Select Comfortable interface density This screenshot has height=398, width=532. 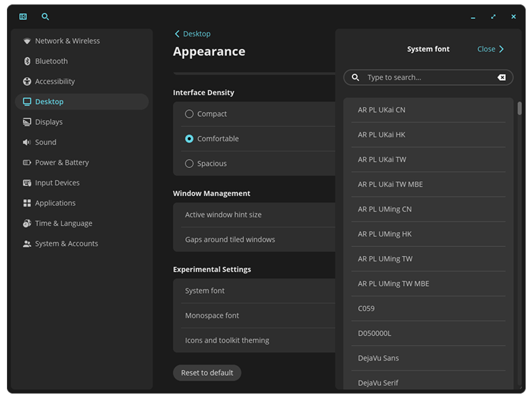190,139
